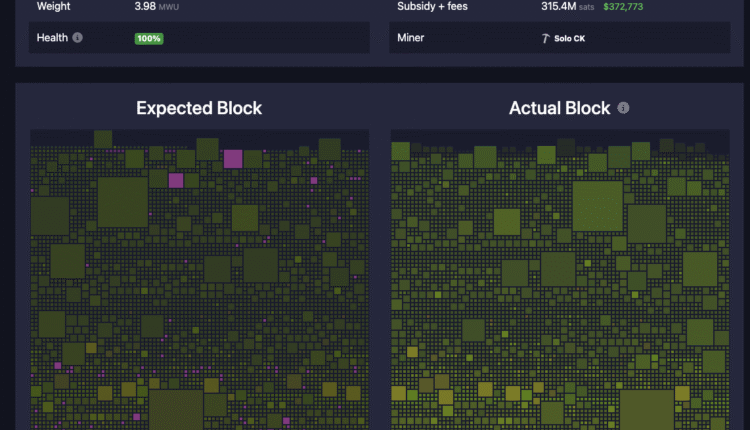750x430 pixels.
Task: Select the largest square near top of Actual Block
Action: [x=597, y=206]
